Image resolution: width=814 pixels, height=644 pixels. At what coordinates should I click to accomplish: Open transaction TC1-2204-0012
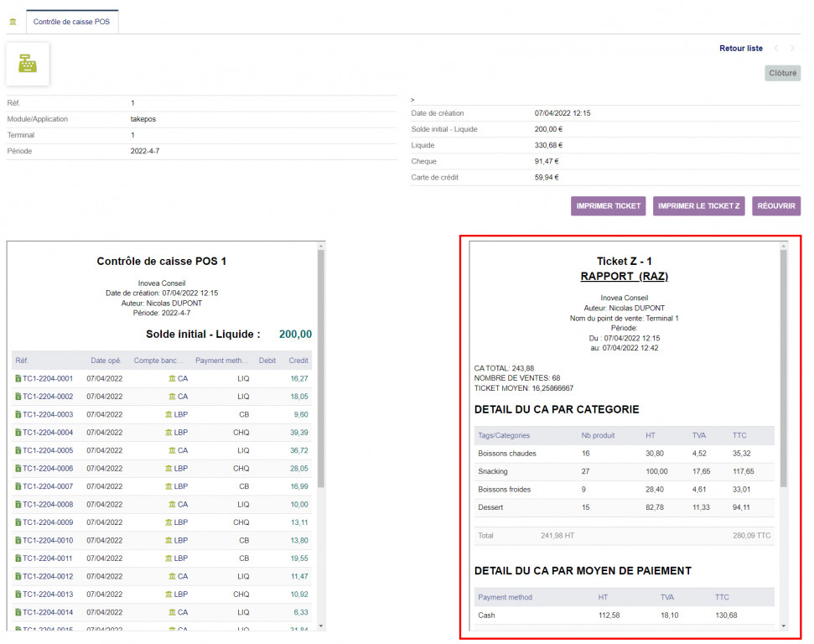click(48, 577)
